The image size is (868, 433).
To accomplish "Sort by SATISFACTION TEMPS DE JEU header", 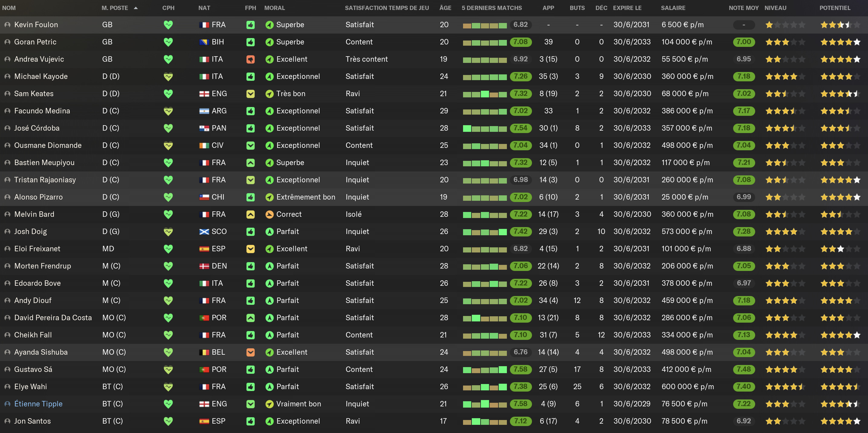I will [387, 8].
